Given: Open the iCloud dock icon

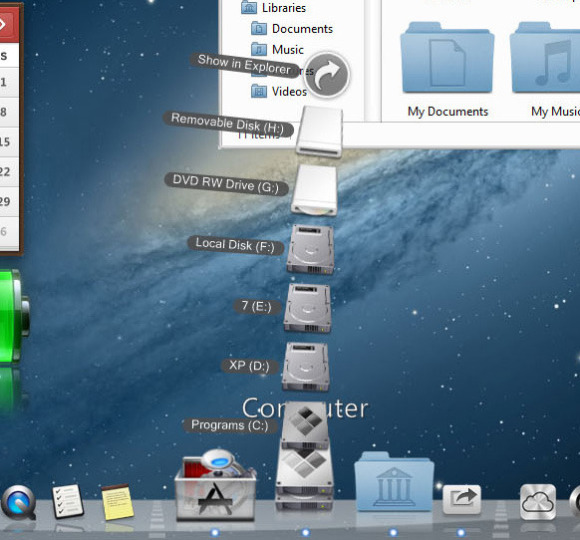Looking at the screenshot, I should click(538, 502).
